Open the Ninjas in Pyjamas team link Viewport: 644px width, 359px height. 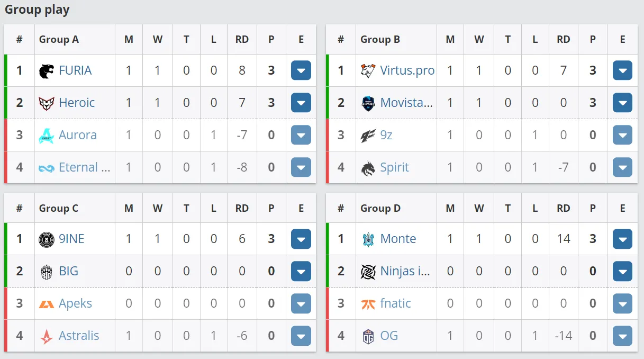405,271
